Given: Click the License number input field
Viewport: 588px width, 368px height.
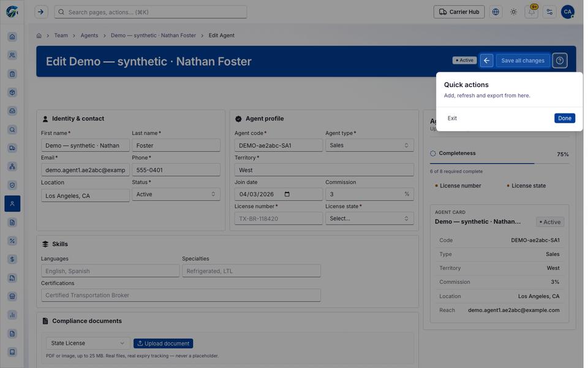Looking at the screenshot, I should tap(278, 218).
